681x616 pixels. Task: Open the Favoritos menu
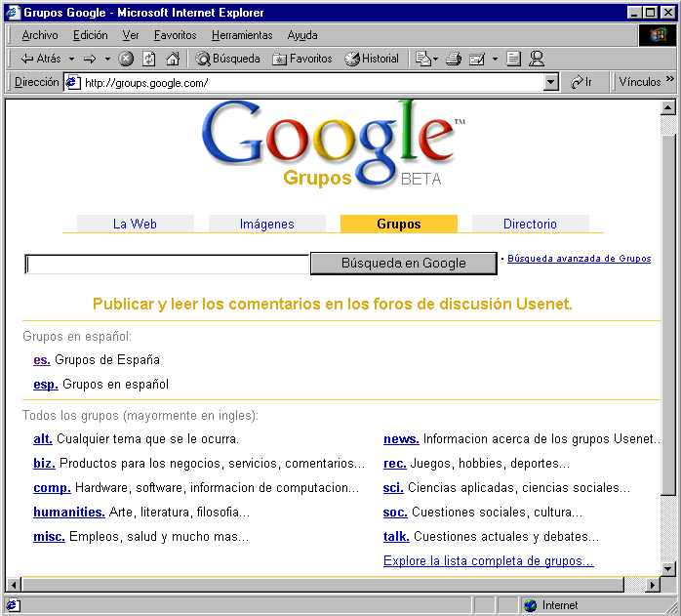coord(175,35)
